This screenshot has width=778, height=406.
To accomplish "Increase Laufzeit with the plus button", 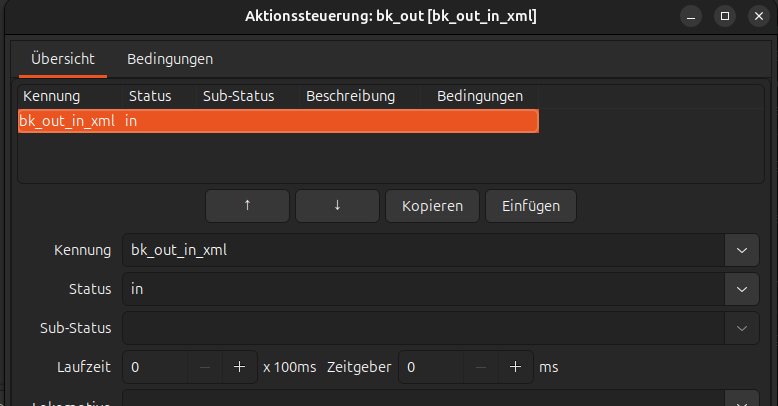I will tap(239, 367).
